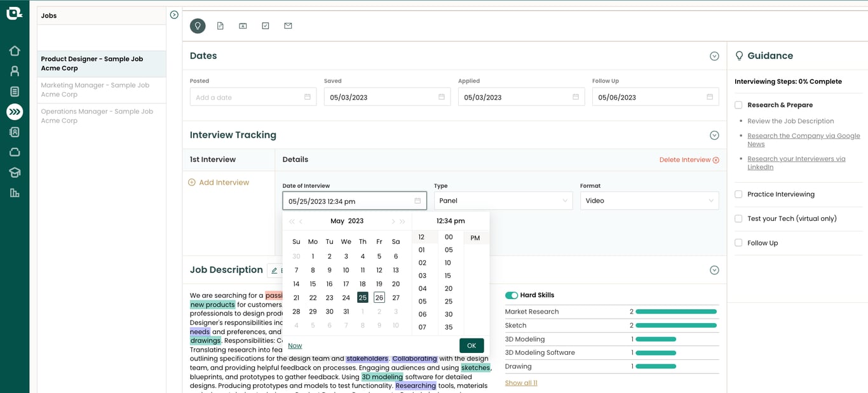Click calendar icon in Follow Up field
The image size is (868, 393).
710,97
